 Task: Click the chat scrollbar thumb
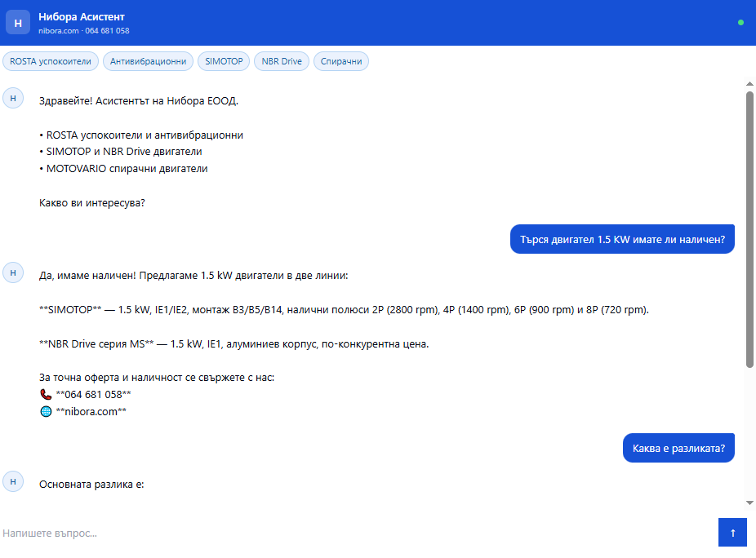[x=749, y=230]
